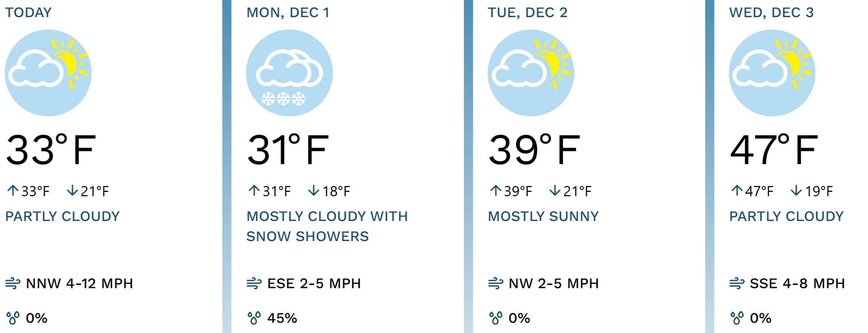
Task: Click the Mostly Cloudy With Snow Showers description
Action: tap(327, 226)
